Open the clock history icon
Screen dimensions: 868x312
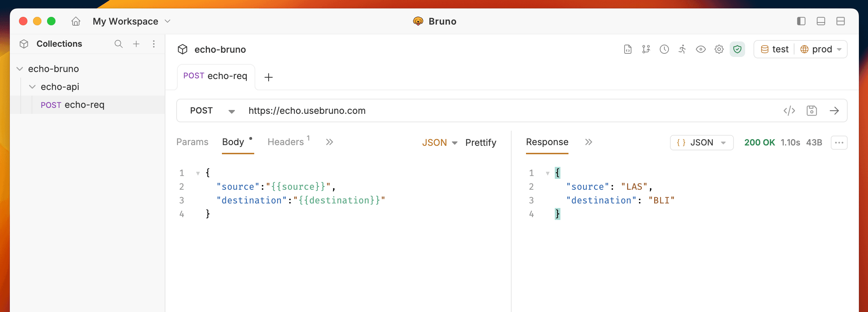pyautogui.click(x=664, y=49)
